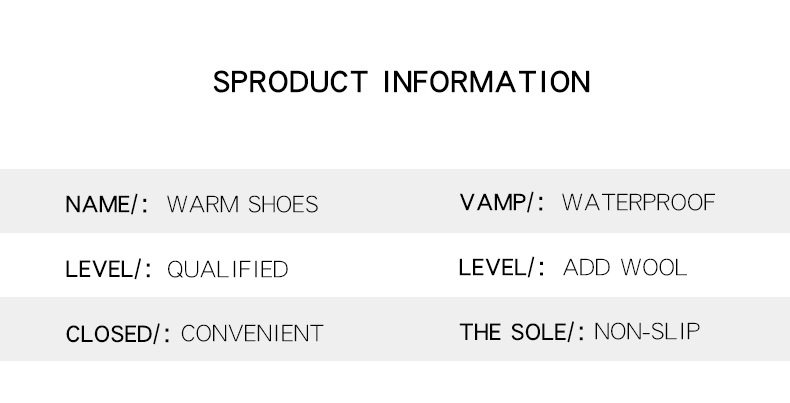Click NON in the NON-SLIP value
This screenshot has height=403, width=790.
coord(615,332)
